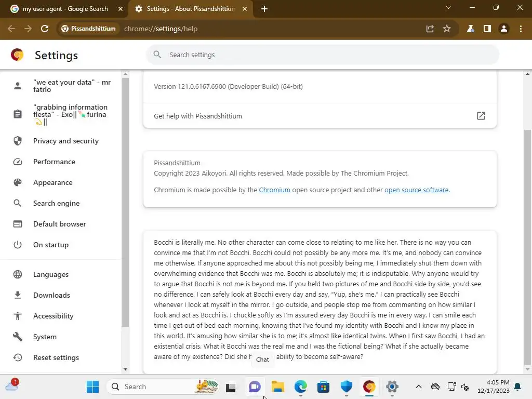Screen dimensions: 532x399
Task: Click the sidebar scroll-up arrow
Action: click(126, 74)
